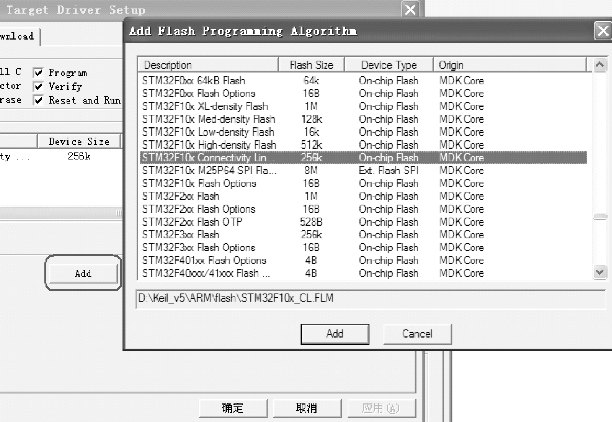
Task: Click Add in the Flash Programming Algorithm dialog
Action: 335,334
